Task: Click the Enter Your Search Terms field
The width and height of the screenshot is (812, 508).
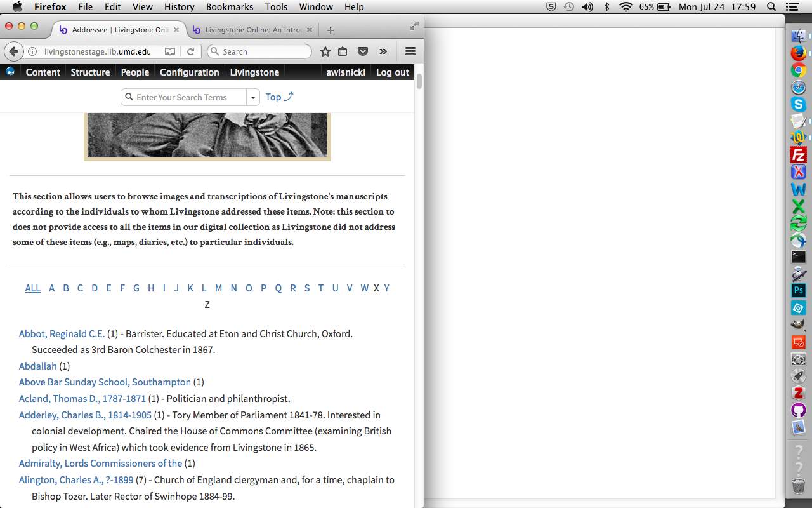Action: click(x=183, y=97)
